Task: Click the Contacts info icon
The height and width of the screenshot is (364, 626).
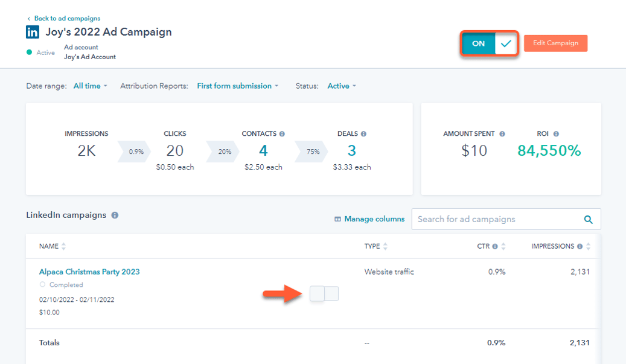Action: point(282,134)
